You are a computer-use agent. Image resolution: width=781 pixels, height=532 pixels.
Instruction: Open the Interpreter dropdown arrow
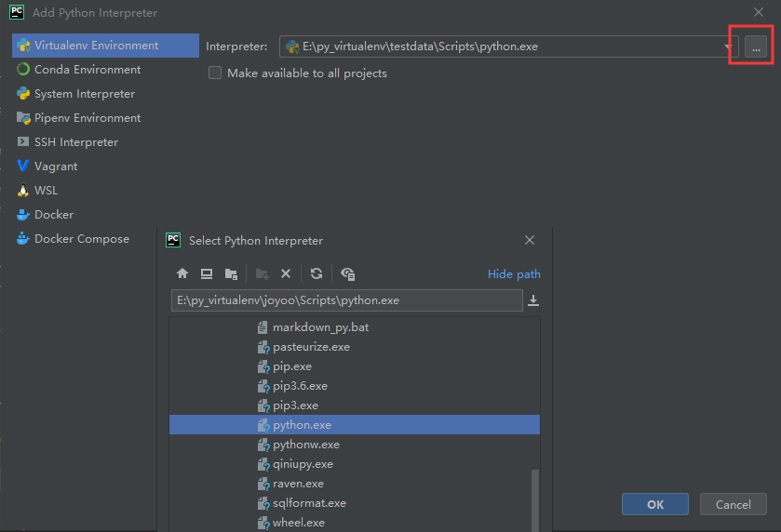(x=729, y=47)
